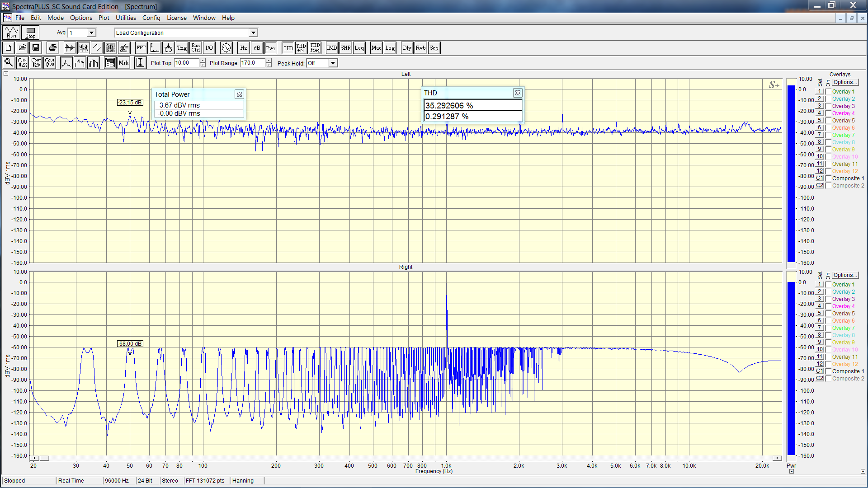
Task: Print using the printer icon
Action: pyautogui.click(x=53, y=48)
